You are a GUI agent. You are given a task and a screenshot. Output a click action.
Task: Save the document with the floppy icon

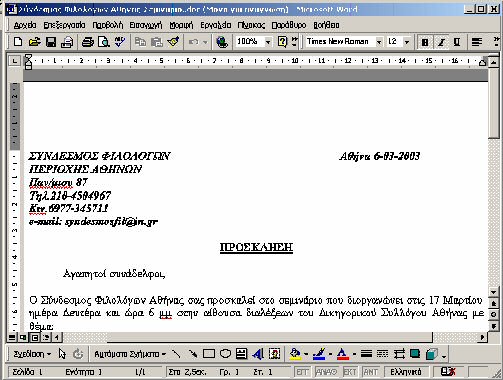tap(51, 42)
